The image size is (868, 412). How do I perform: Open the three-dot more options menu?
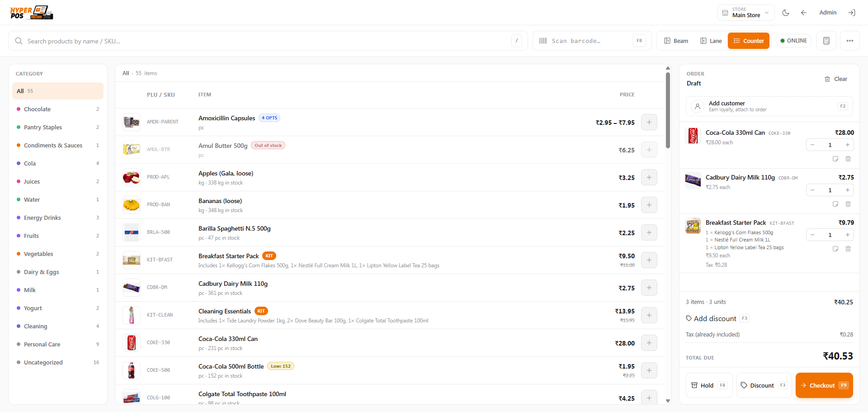850,41
